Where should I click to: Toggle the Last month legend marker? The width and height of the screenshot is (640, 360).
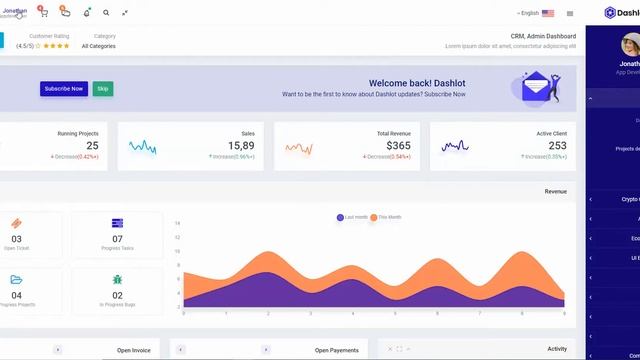(x=340, y=218)
